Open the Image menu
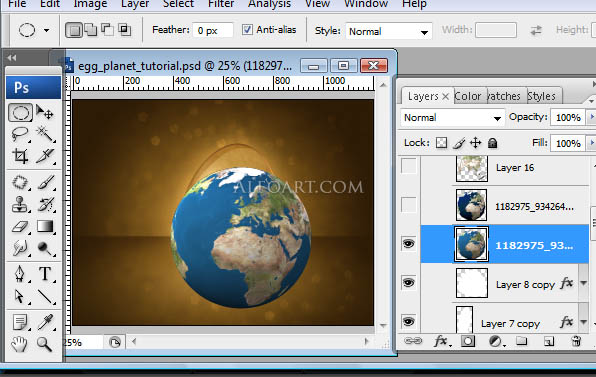The width and height of the screenshot is (596, 377). (90, 4)
